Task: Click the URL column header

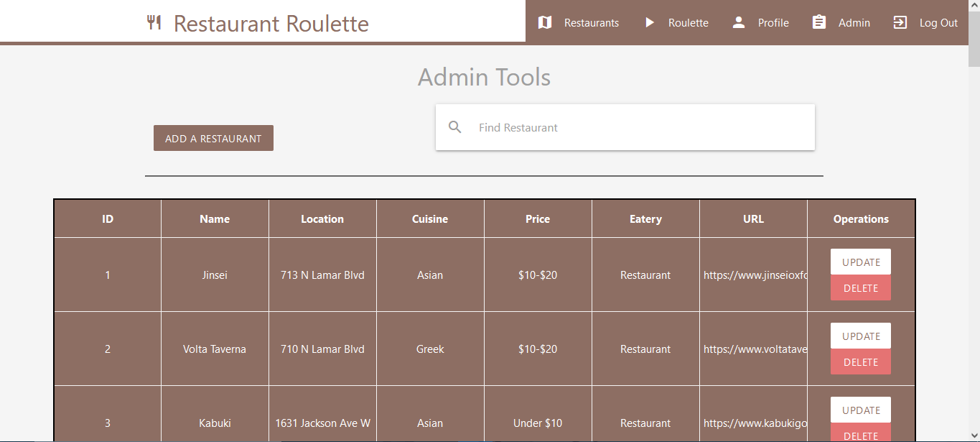Action: [x=753, y=219]
